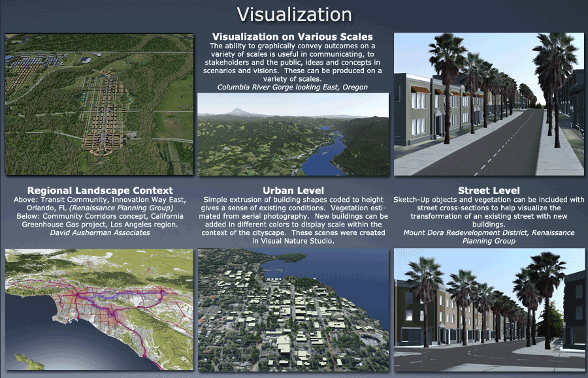Click the David Ausherman Associates credit
Viewport: 588px width, 378px height.
pyautogui.click(x=99, y=233)
